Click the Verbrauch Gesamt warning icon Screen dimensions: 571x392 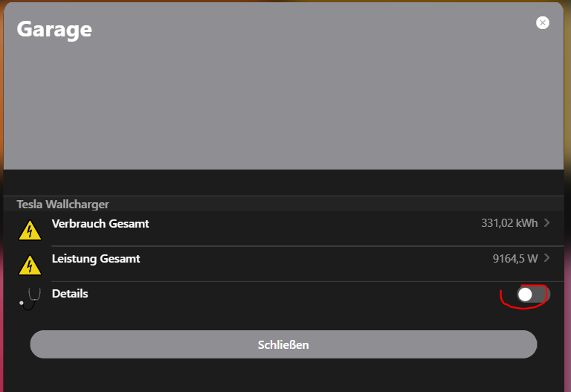point(30,230)
